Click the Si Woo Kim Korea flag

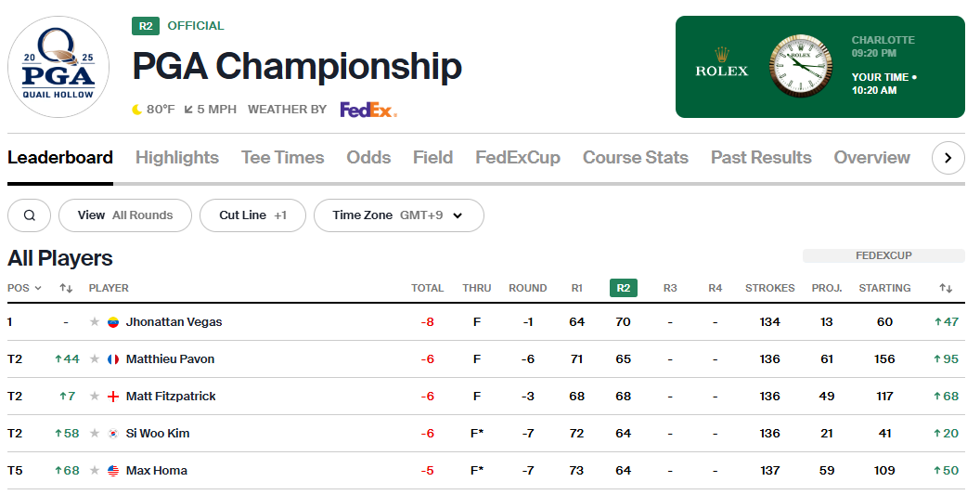pos(113,434)
